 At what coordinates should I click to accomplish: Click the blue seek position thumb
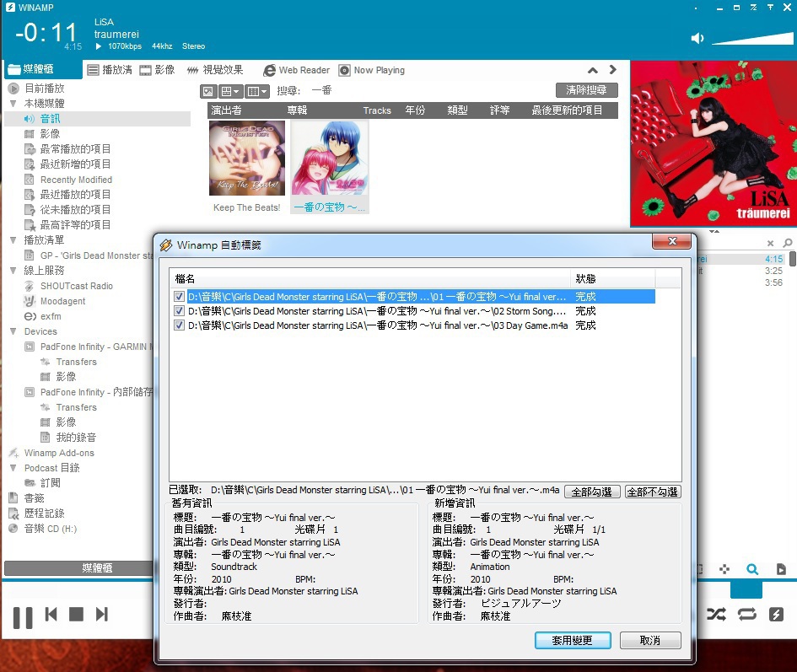(x=746, y=590)
